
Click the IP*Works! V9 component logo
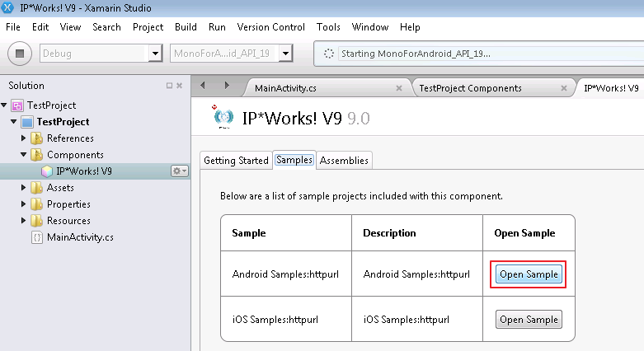[x=223, y=117]
